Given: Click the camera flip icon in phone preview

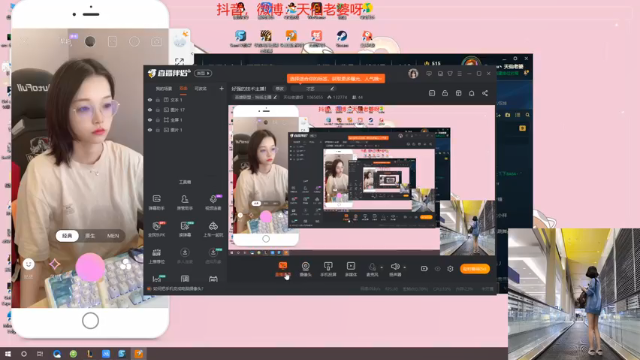Looking at the screenshot, I should point(156,42).
